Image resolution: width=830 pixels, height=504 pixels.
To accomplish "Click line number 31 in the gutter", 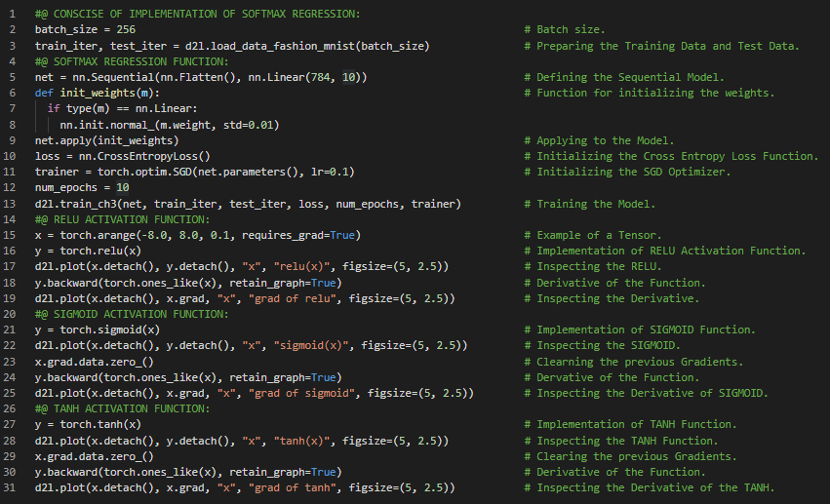I will click(10, 487).
